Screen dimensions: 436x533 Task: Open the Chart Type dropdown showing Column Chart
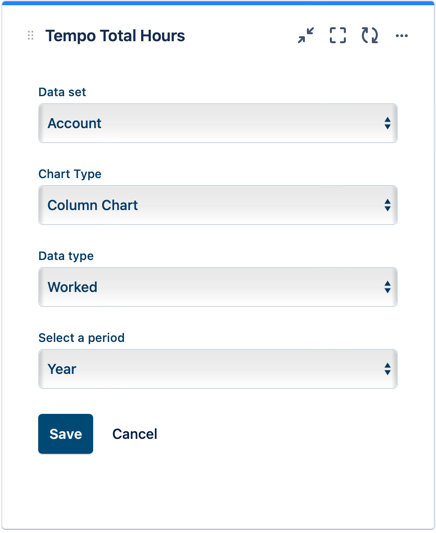(x=218, y=205)
